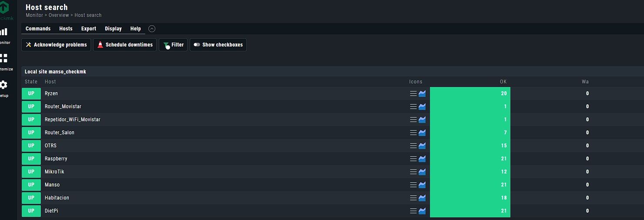Viewport: 644px width, 220px height.
Task: Open performance graph icon for Router_Movistar
Action: pos(422,107)
